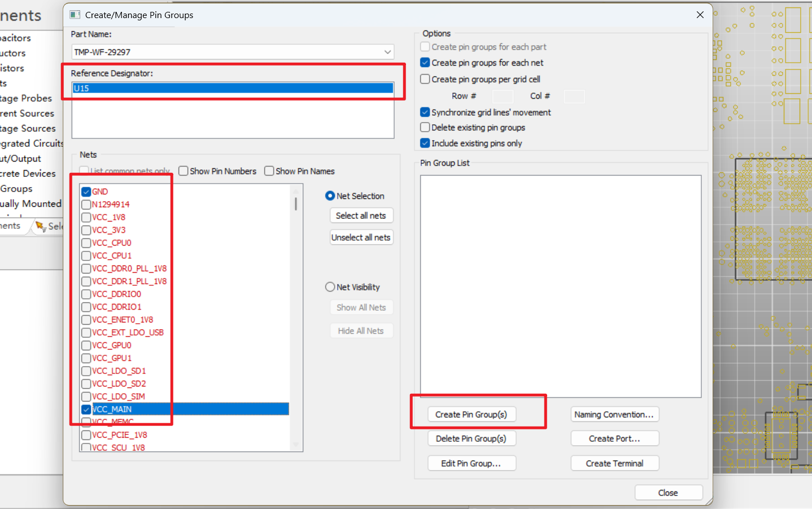Enable Show Pin Names checkbox
This screenshot has height=509, width=812.
(x=269, y=171)
